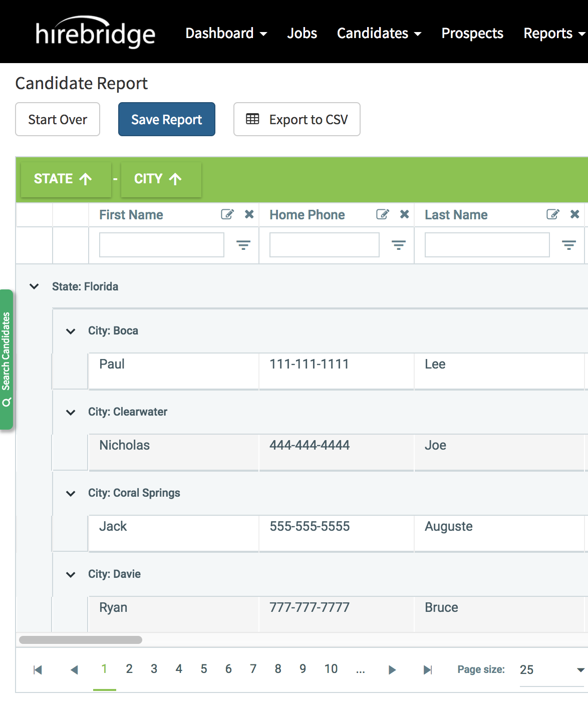The width and height of the screenshot is (588, 701).
Task: Go back to the first results page
Action: [x=38, y=669]
